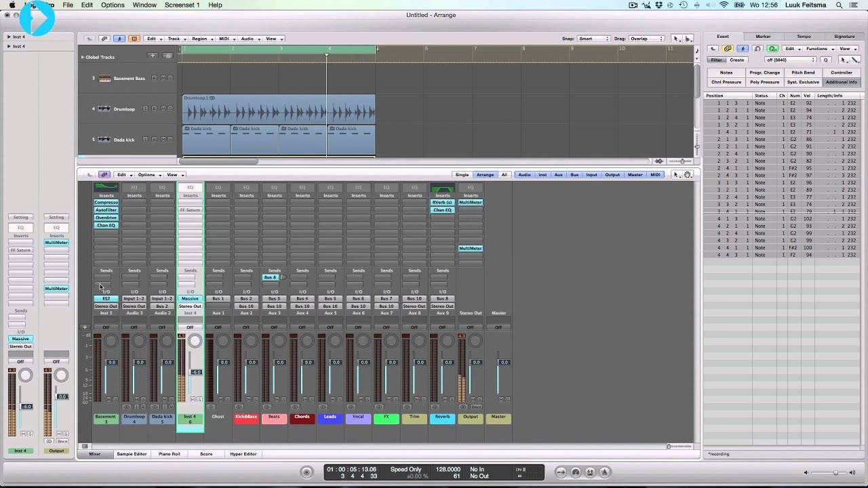Open the Window menu in menu bar
This screenshot has height=488, width=868.
click(x=144, y=5)
